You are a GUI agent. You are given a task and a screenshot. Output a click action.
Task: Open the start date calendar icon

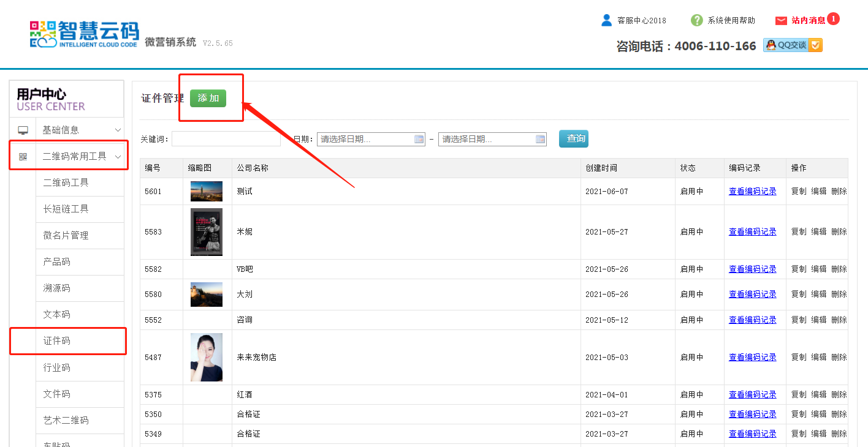(419, 139)
